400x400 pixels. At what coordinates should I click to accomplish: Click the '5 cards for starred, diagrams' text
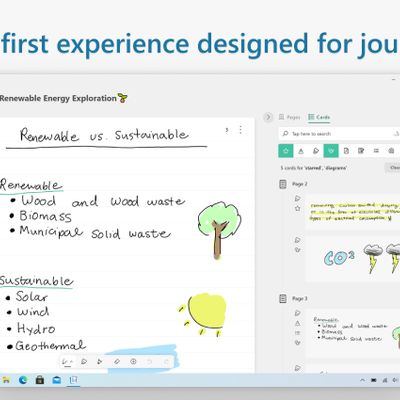[x=314, y=168]
